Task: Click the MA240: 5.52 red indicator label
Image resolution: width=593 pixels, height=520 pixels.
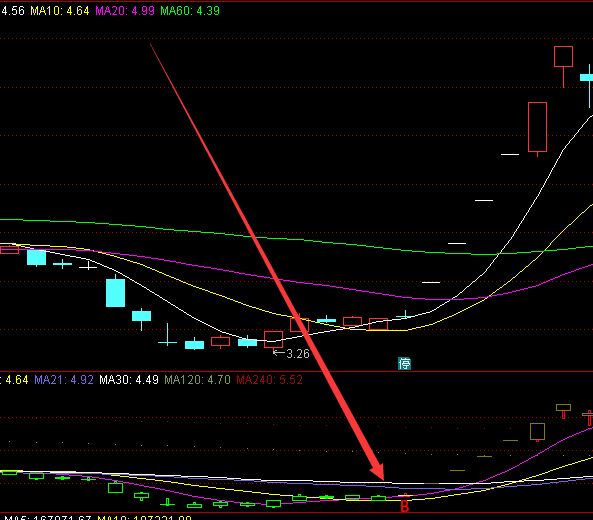Action: 269,380
